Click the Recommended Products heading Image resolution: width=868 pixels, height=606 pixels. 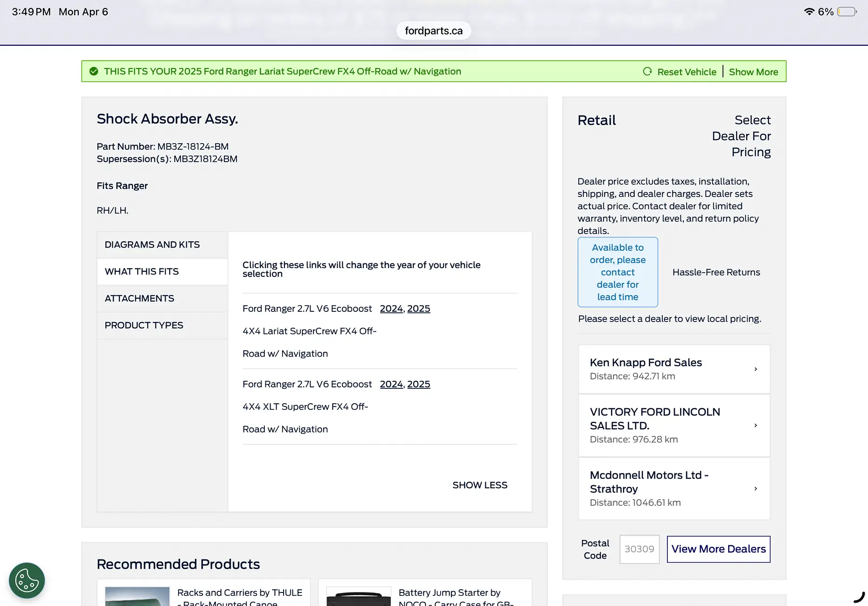click(x=178, y=564)
